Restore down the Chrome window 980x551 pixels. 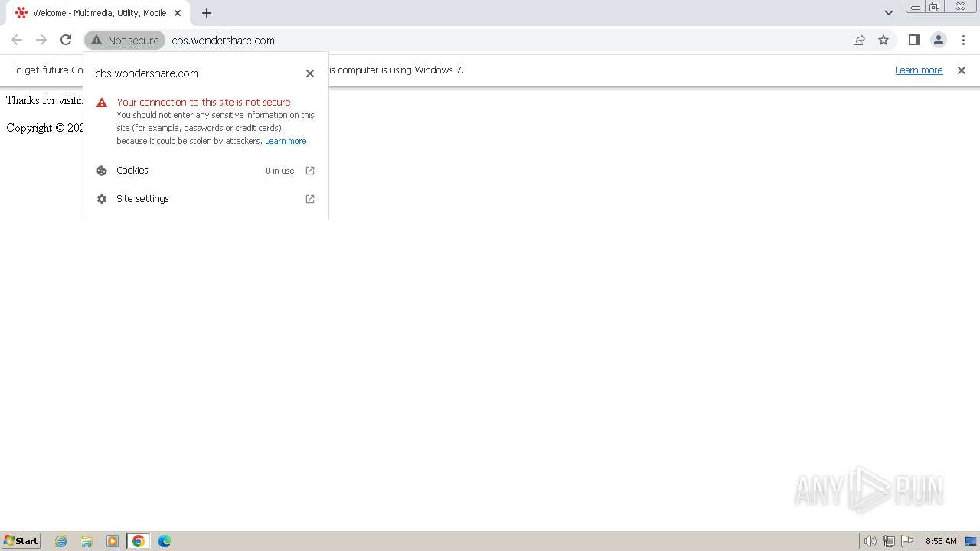935,7
